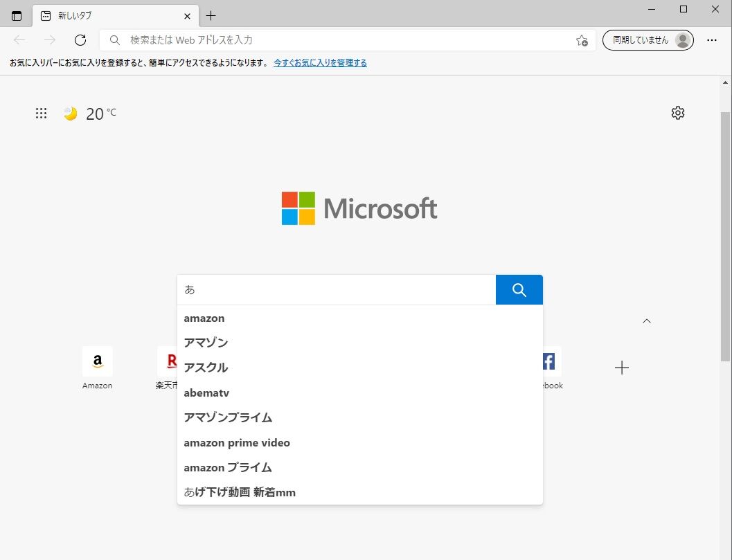Click the page search box containing あ
The image size is (732, 560).
coord(336,290)
